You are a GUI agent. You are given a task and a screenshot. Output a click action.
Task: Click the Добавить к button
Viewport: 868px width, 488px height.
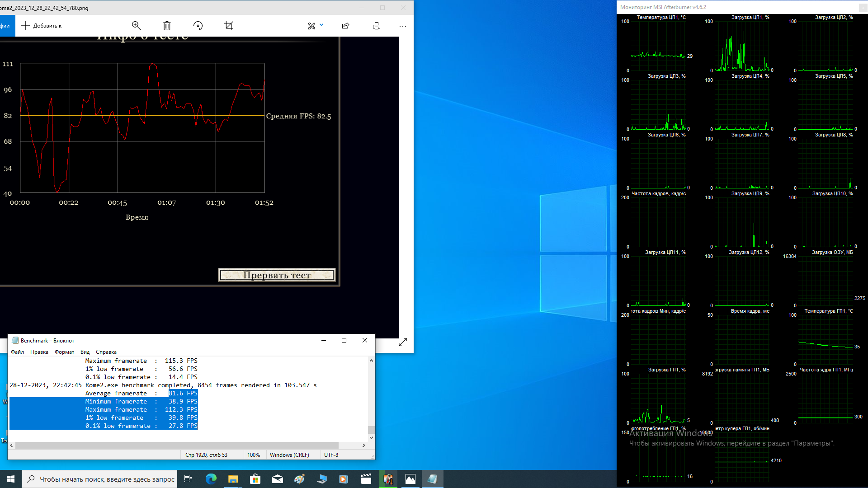[42, 26]
